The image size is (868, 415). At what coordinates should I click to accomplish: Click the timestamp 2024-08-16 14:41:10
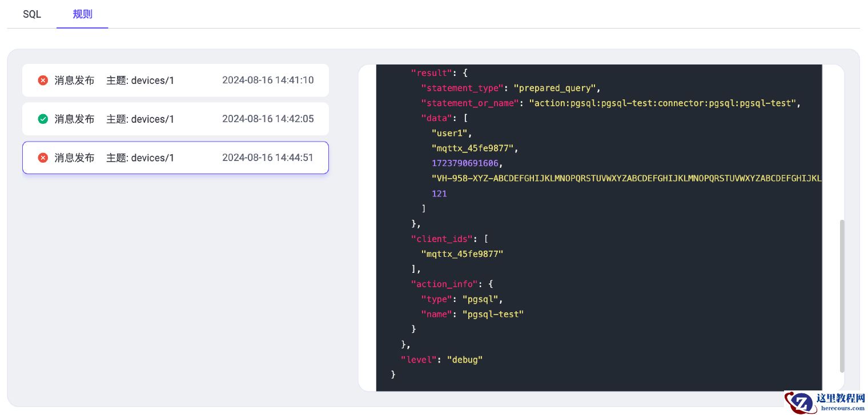point(268,80)
